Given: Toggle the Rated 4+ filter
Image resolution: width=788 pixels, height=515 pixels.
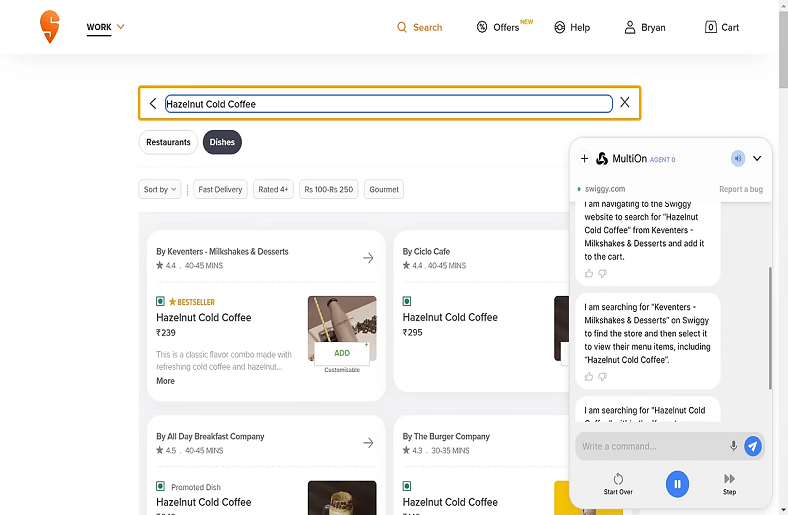Looking at the screenshot, I should [x=273, y=189].
